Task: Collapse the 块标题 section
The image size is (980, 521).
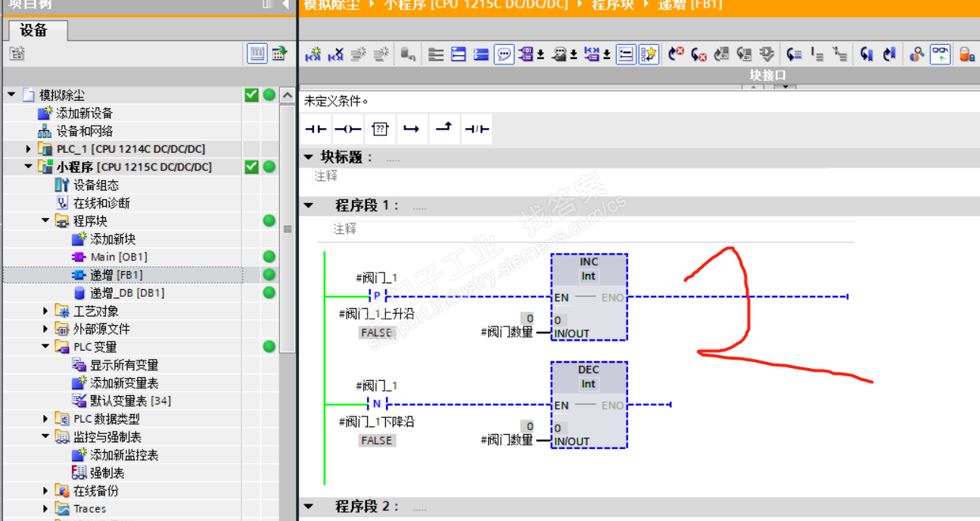Action: (x=308, y=157)
